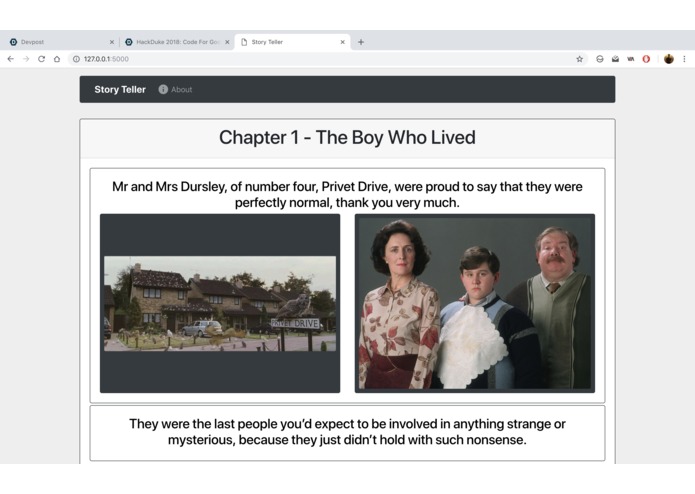The image size is (695, 494).
Task: Open the user profile avatar
Action: 669,59
